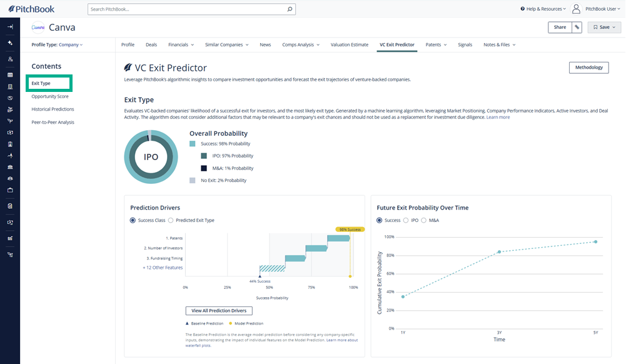Open the sprout icon in the sidebar
Screen dimensions: 626x364
point(10,121)
